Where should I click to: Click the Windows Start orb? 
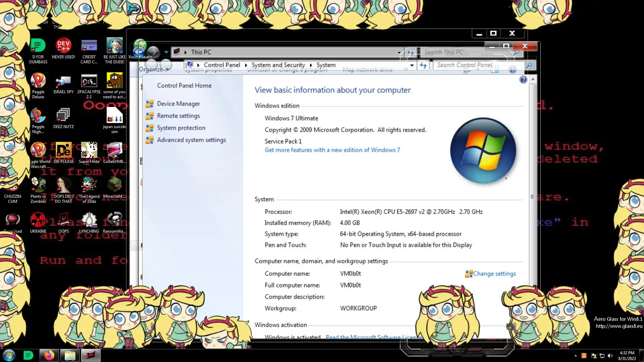[9, 355]
